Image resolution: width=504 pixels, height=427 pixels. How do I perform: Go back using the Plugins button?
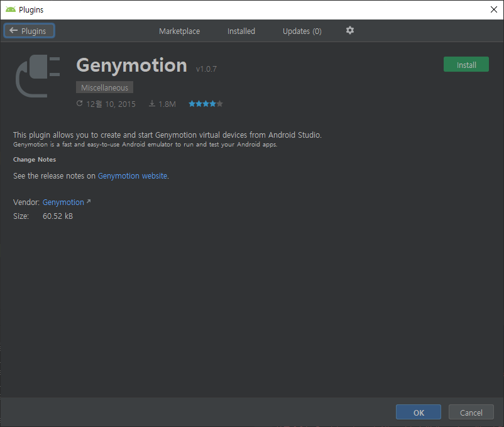pos(29,31)
